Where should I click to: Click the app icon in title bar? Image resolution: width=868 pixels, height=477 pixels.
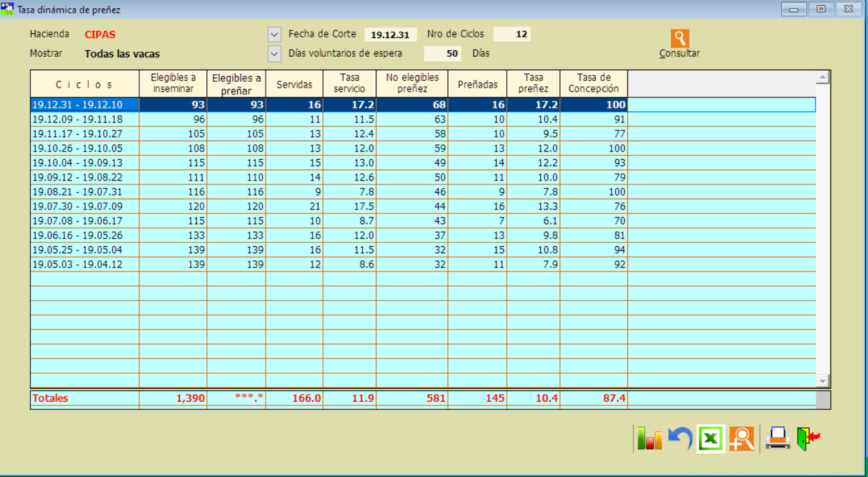click(8, 9)
